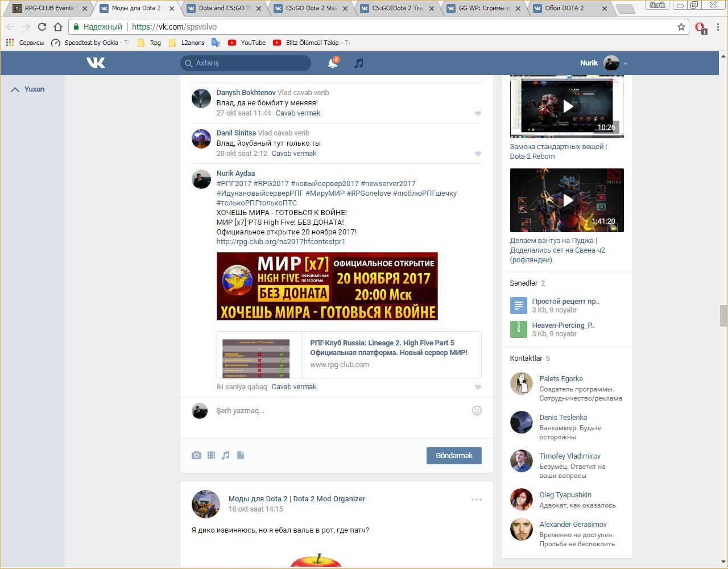Click the Axtarış search field
Viewport: 728px width, 569px height.
point(246,63)
